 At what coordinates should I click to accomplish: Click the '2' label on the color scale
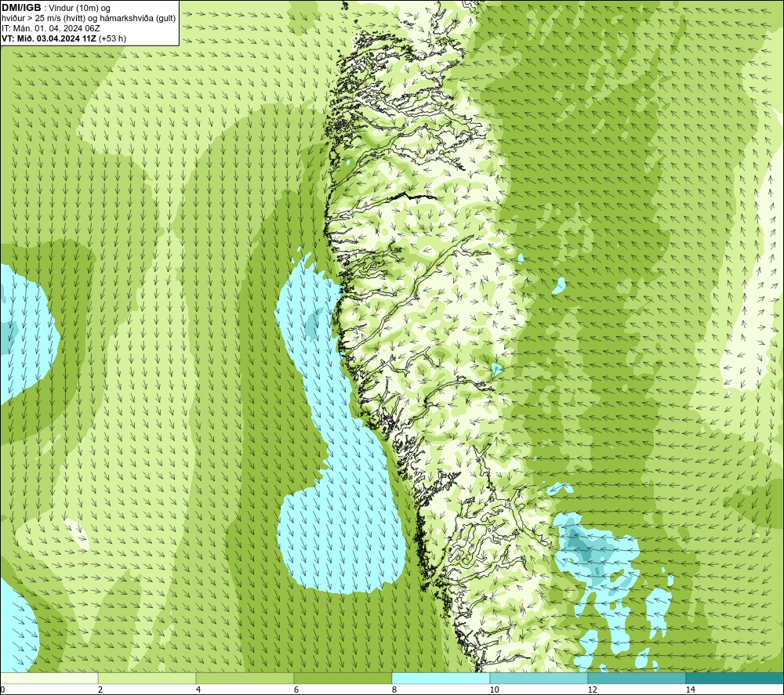(x=100, y=690)
